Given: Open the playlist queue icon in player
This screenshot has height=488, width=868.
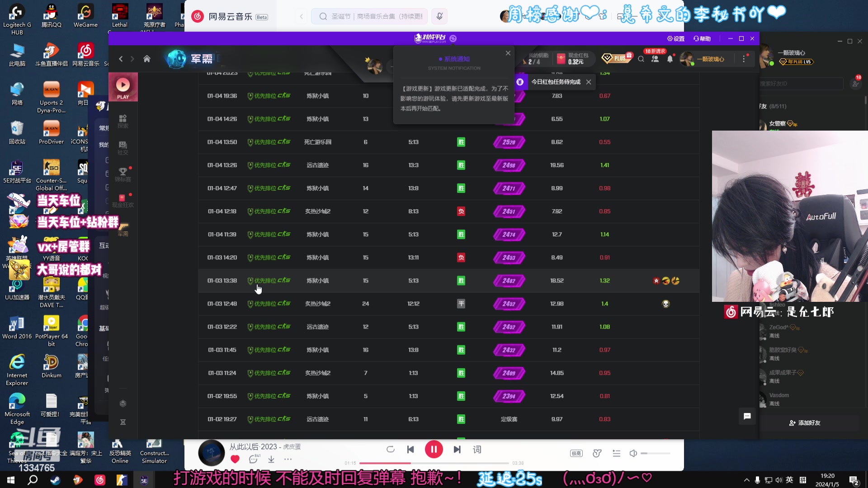Looking at the screenshot, I should coord(616,453).
